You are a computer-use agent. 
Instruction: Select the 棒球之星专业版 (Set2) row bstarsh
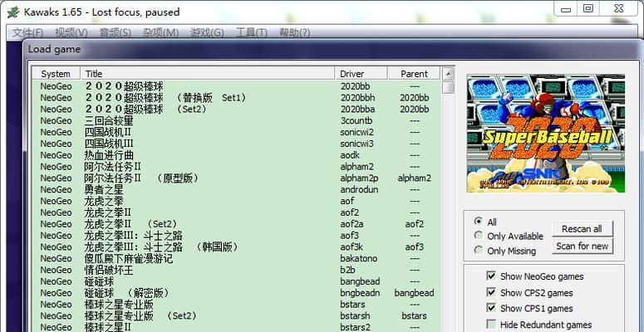(x=236, y=316)
